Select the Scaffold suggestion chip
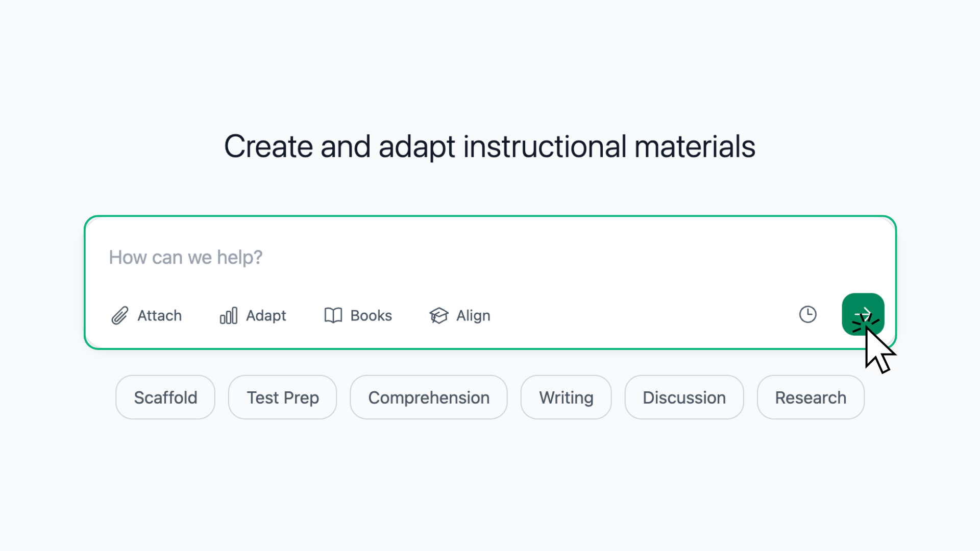This screenshot has height=551, width=980. (x=165, y=397)
